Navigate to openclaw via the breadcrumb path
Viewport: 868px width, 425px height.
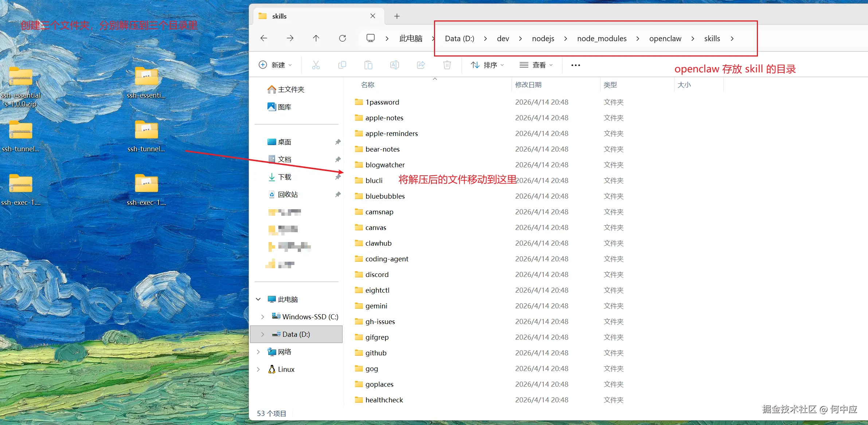(x=665, y=38)
